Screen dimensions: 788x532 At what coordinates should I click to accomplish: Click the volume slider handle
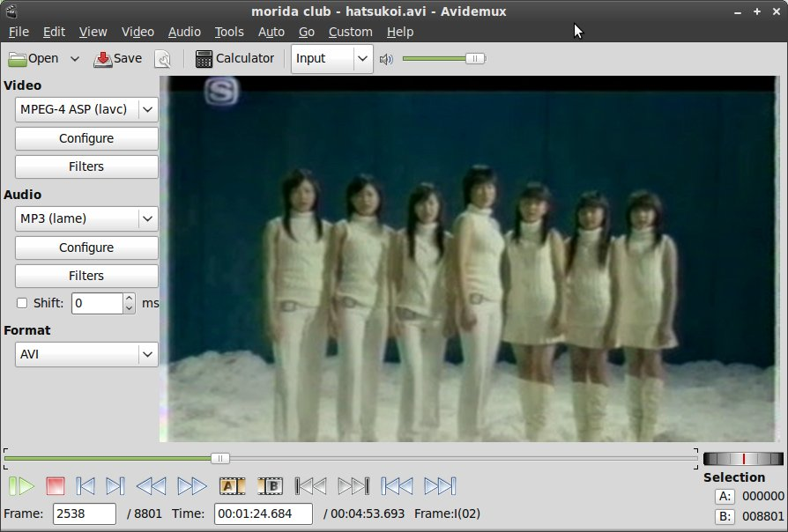click(475, 59)
